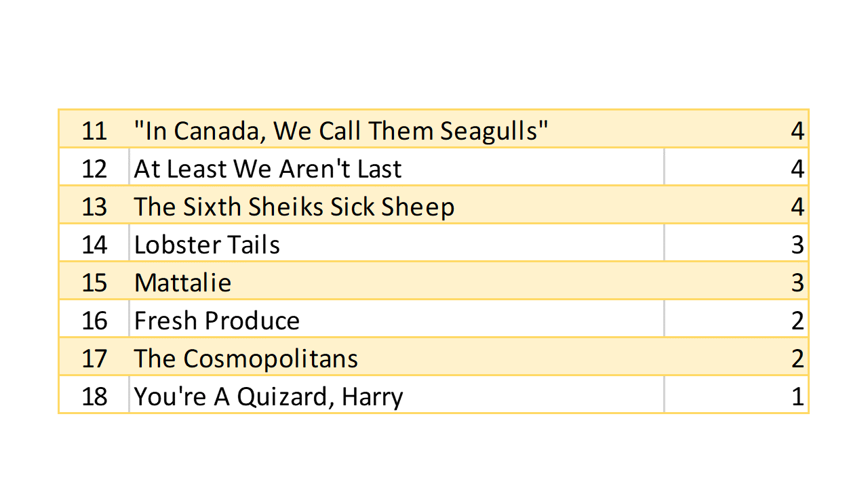The width and height of the screenshot is (868, 488).
Task: Click The Cosmopolitans team name
Action: pyautogui.click(x=245, y=358)
